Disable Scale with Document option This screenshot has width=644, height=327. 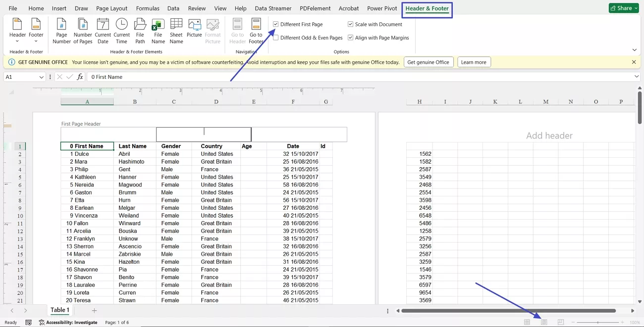tap(350, 24)
